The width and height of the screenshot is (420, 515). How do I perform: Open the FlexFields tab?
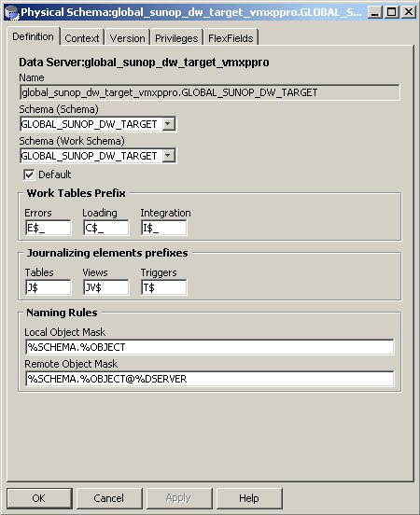231,38
